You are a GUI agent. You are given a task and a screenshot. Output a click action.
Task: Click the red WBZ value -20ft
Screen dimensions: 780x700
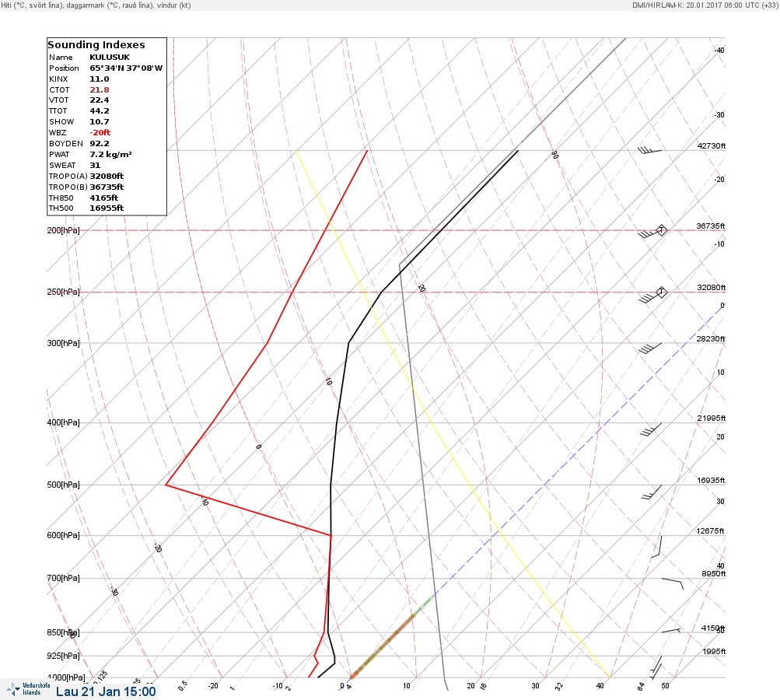[x=100, y=133]
